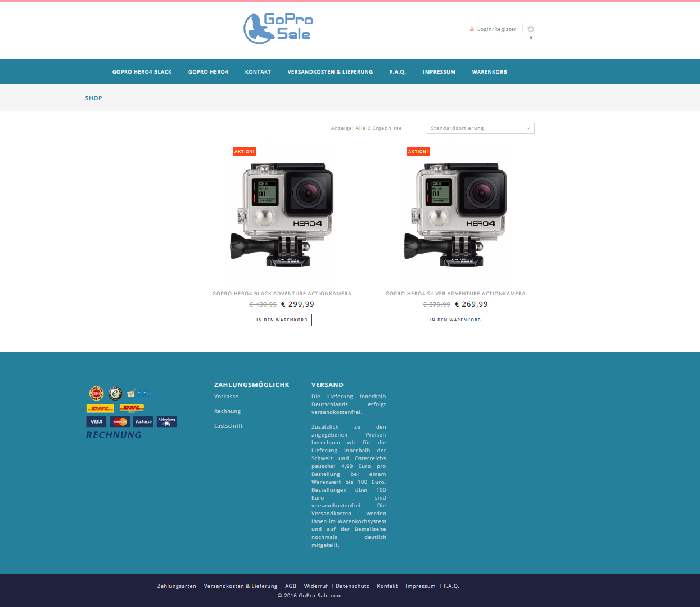Viewport: 700px width, 607px height.
Task: Open GOPRO HERO4 BLACK ADVENTURE ACTIONKAMERA title
Action: [x=282, y=294]
